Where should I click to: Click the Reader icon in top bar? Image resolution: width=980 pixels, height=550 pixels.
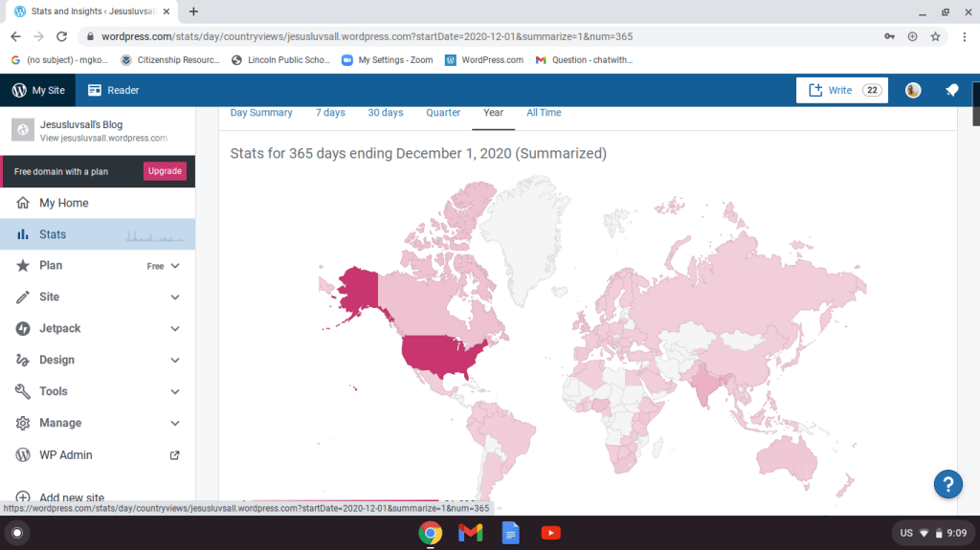point(96,90)
